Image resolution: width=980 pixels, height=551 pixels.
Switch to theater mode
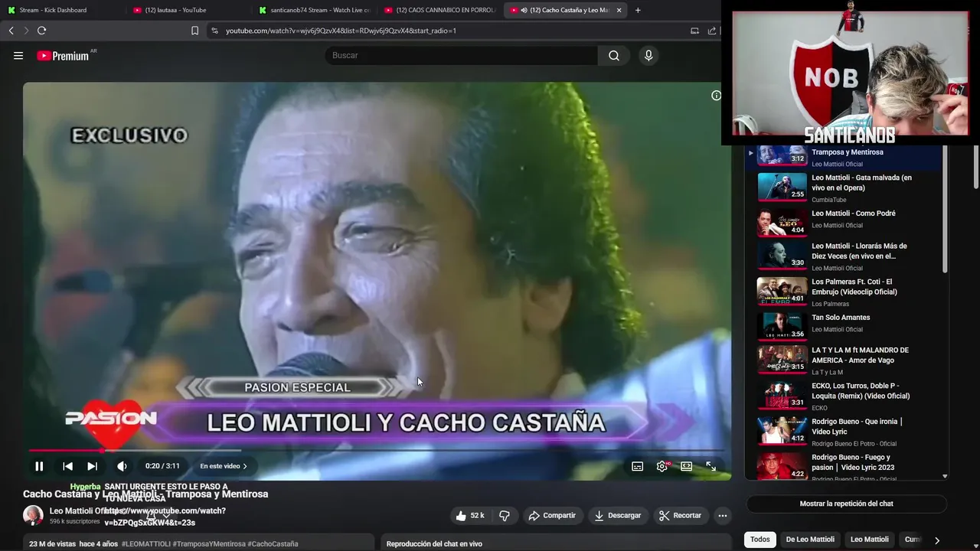click(x=687, y=466)
